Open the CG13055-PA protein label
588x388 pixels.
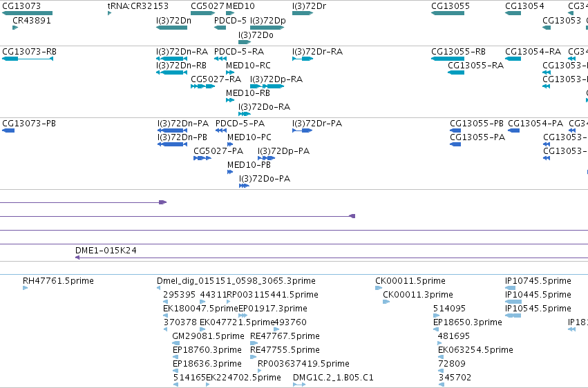pos(477,137)
